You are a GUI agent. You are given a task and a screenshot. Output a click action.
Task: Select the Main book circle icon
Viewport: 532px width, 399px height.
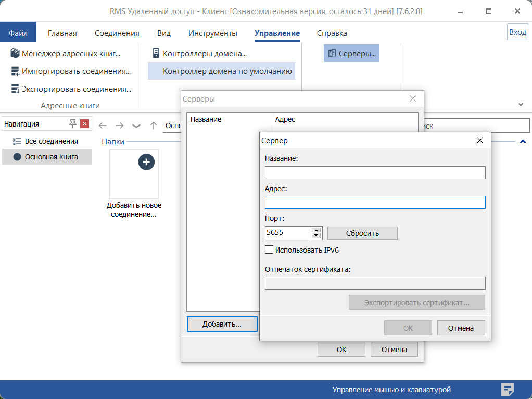17,157
